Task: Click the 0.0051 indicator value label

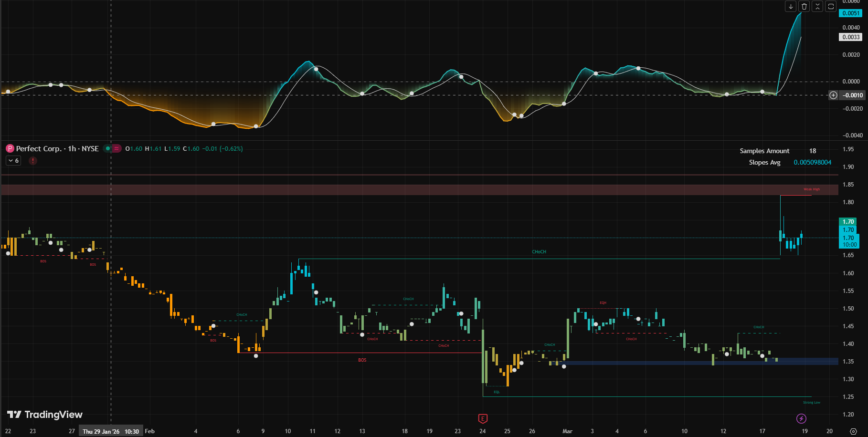Action: pos(851,13)
